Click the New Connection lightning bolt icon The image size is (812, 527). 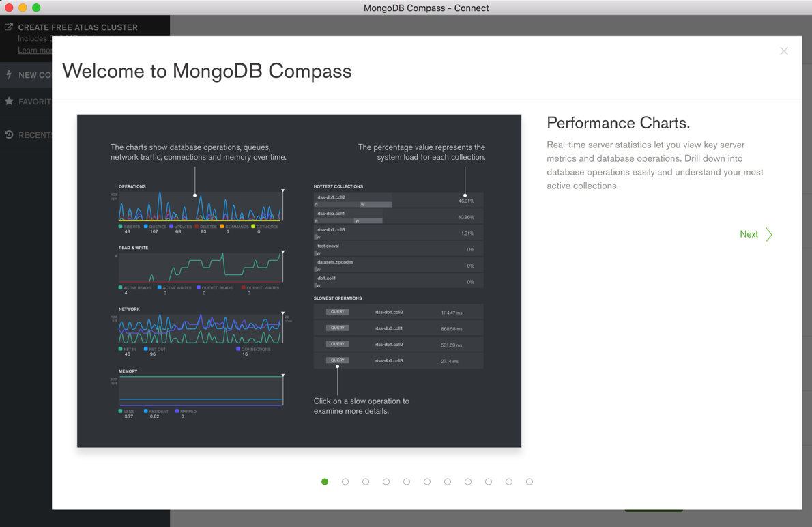click(x=9, y=74)
